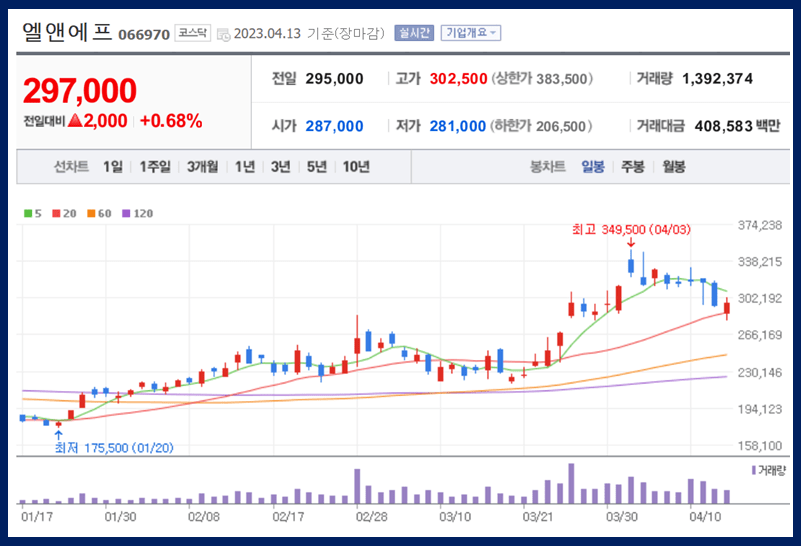801x546 pixels.
Task: Select the 1일 line chart tab
Action: pos(113,167)
